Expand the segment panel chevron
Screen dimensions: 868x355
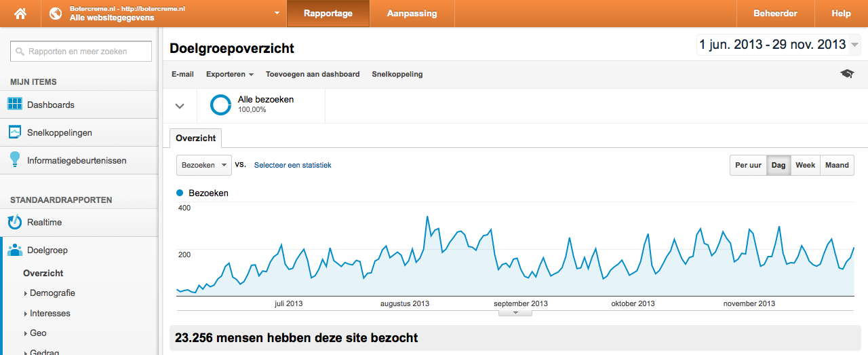(180, 106)
